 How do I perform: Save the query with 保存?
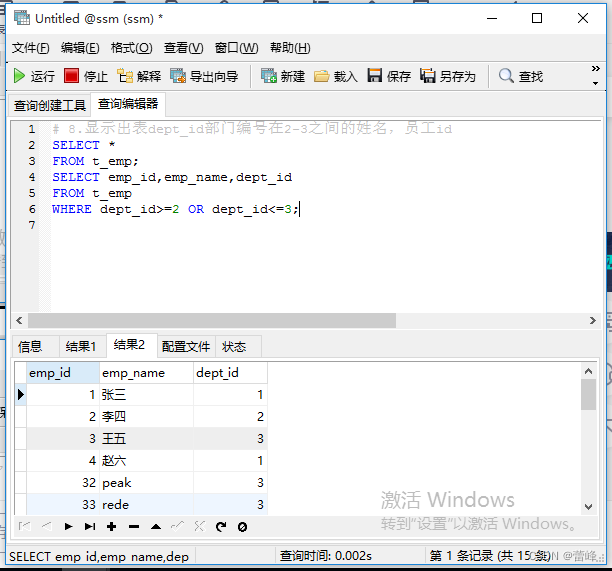pos(389,76)
